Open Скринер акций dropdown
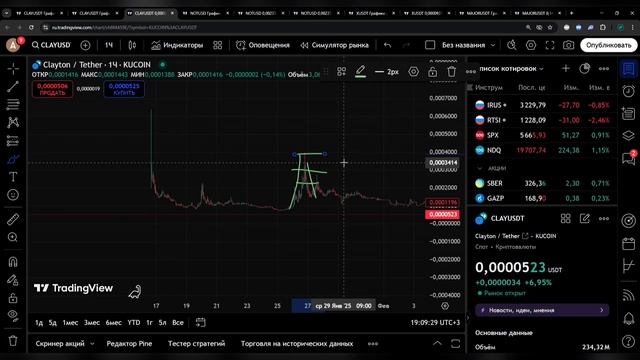 [64, 344]
